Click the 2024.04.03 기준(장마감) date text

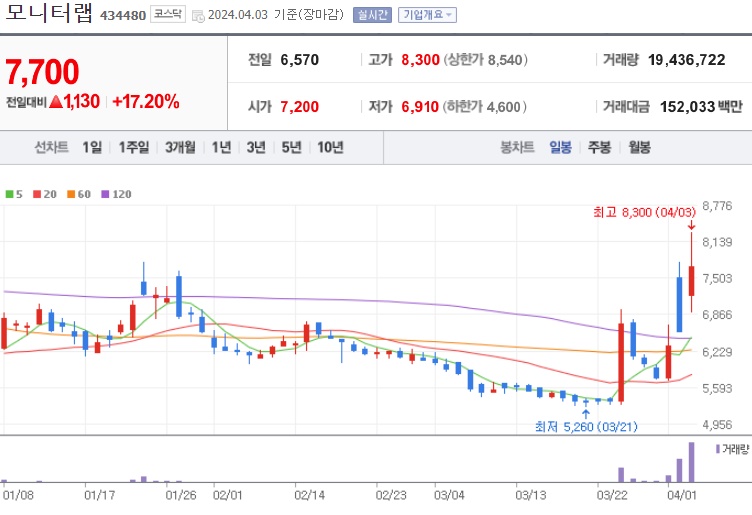[x=276, y=15]
